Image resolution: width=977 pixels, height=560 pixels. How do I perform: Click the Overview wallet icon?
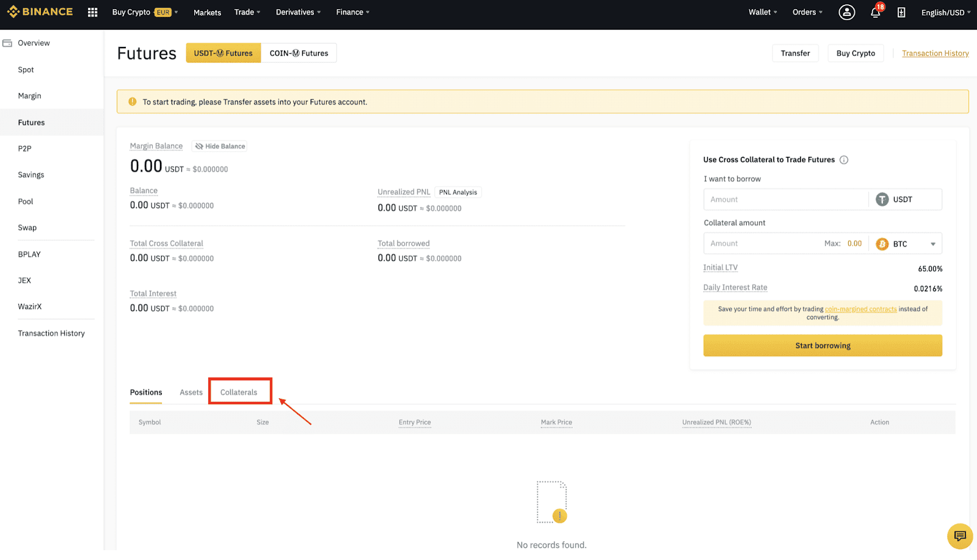coord(7,43)
